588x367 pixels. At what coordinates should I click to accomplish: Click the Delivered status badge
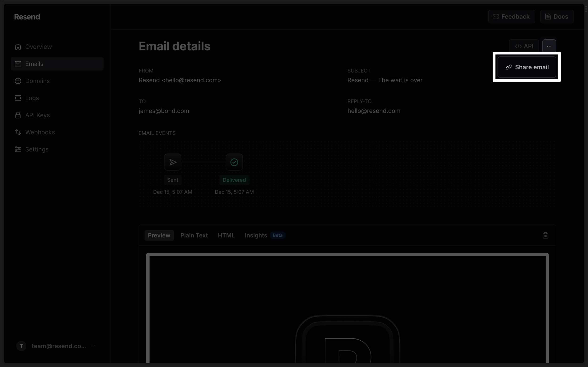click(x=234, y=180)
